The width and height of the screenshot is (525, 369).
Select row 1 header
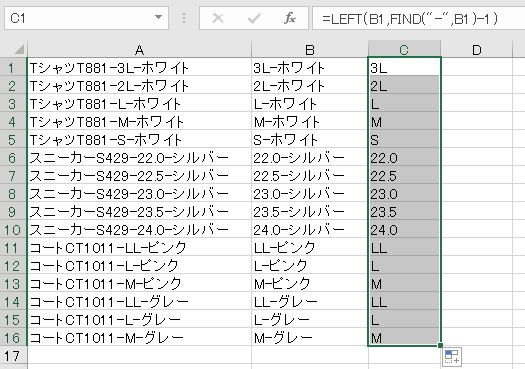(13, 68)
